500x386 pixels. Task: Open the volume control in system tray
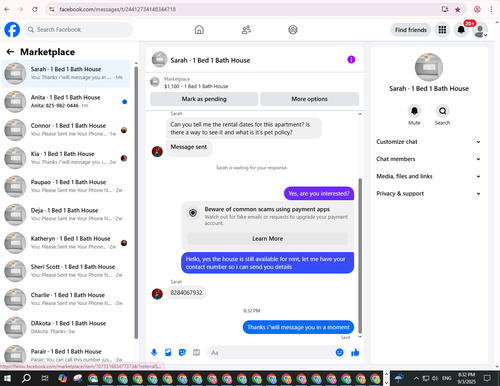coord(435,378)
